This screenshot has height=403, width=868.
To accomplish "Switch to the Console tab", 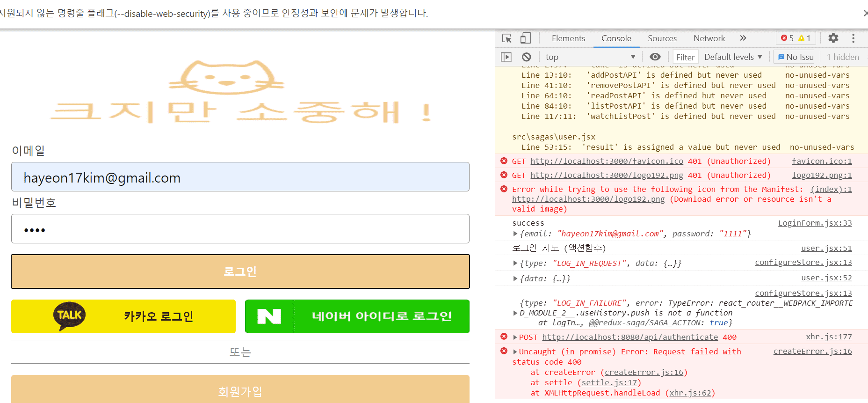I will (x=616, y=38).
